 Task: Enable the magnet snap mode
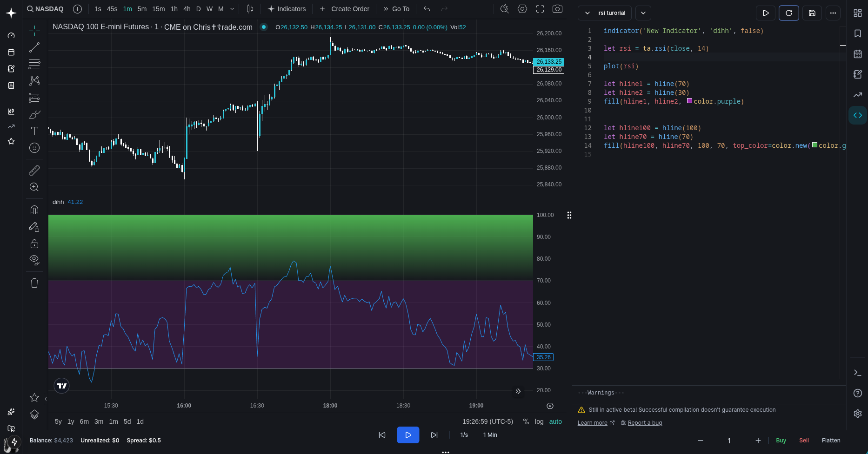pos(34,210)
